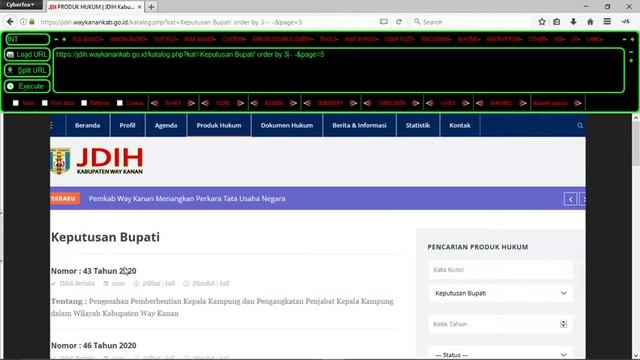Expand the Keputusan Bupati category dropdown
This screenshot has height=360, width=640.
[501, 293]
